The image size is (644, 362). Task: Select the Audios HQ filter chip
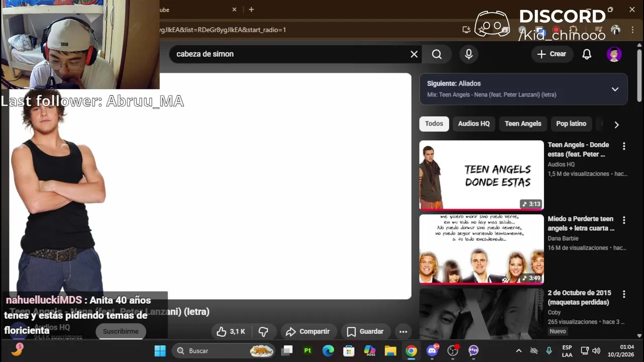[473, 124]
